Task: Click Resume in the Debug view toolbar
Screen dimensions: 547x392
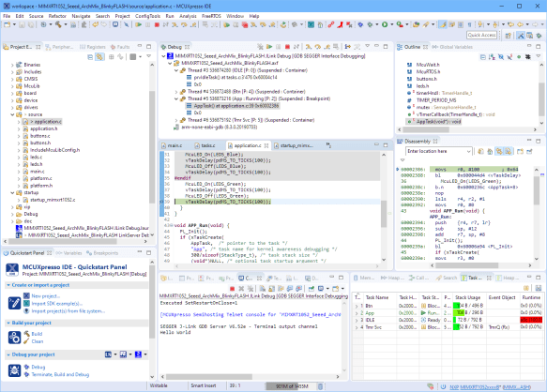Action: [x=269, y=47]
